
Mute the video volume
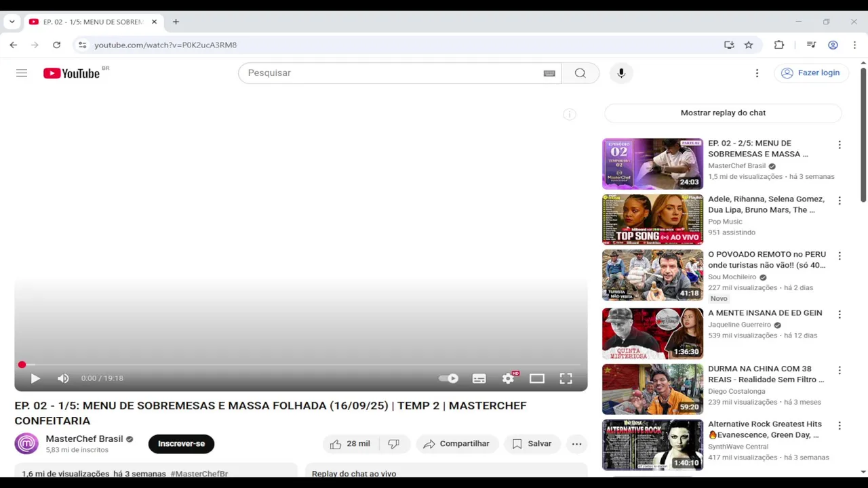coord(63,378)
